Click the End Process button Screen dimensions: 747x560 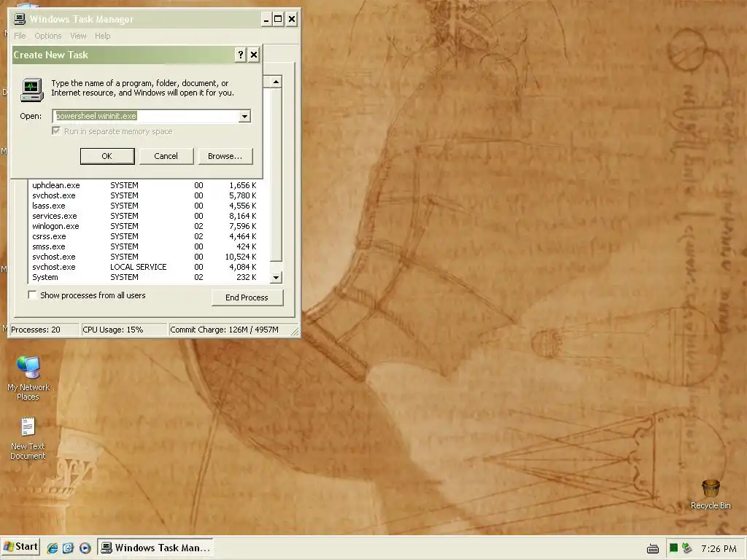(x=247, y=297)
